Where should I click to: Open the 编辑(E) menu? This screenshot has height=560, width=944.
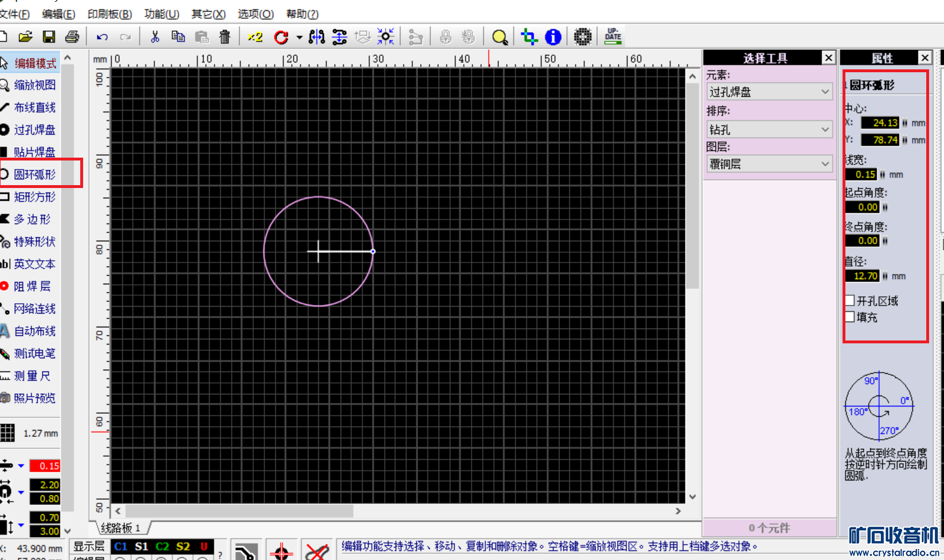click(58, 14)
